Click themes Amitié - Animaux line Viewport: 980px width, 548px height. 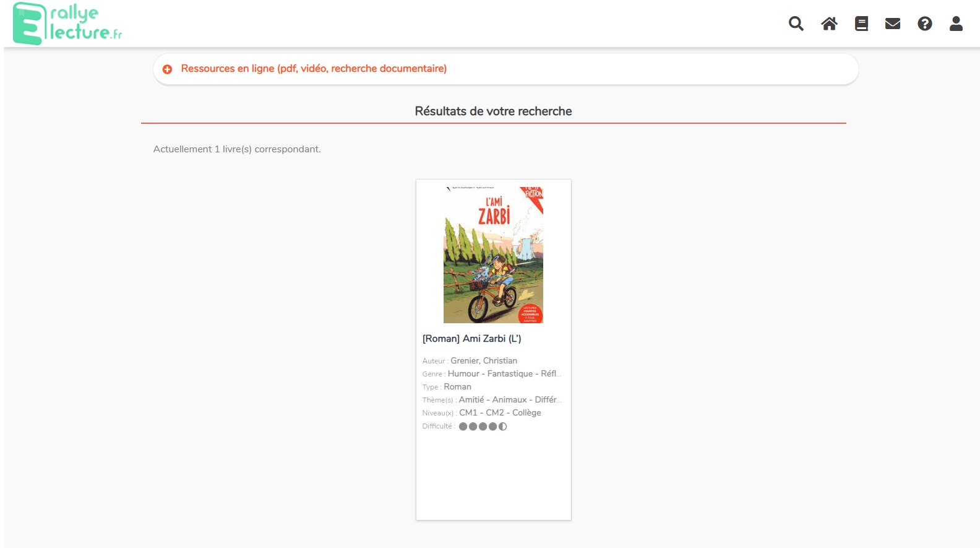tap(492, 399)
